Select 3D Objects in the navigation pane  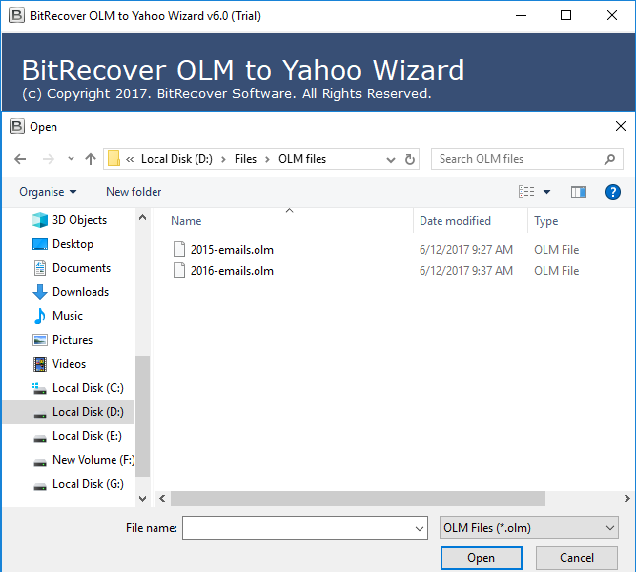coord(79,220)
